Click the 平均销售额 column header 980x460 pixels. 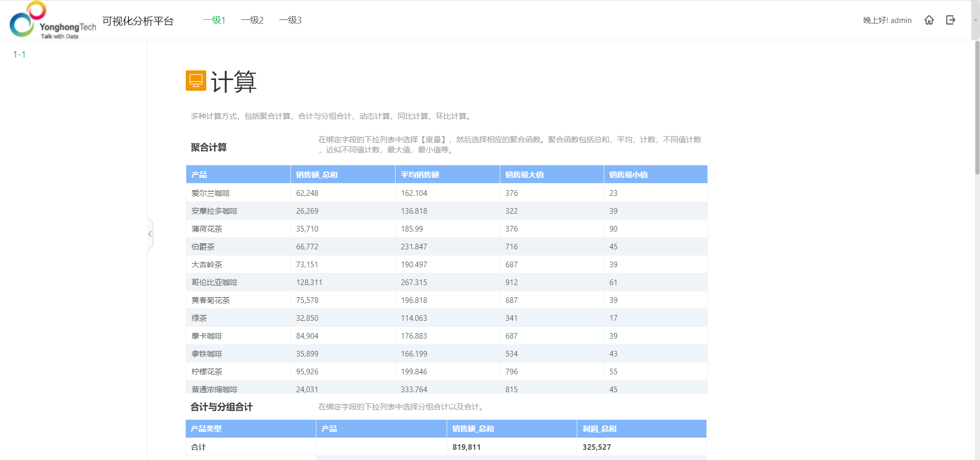(420, 174)
